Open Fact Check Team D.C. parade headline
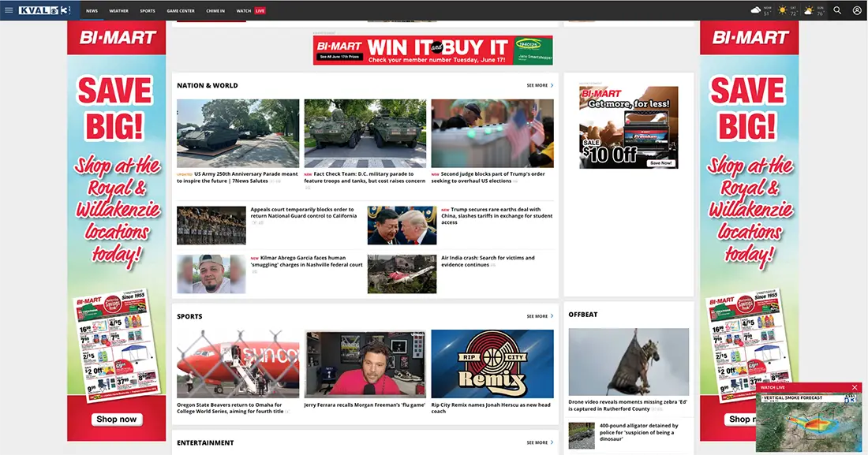Screen dimensions: 868x455 pyautogui.click(x=365, y=177)
